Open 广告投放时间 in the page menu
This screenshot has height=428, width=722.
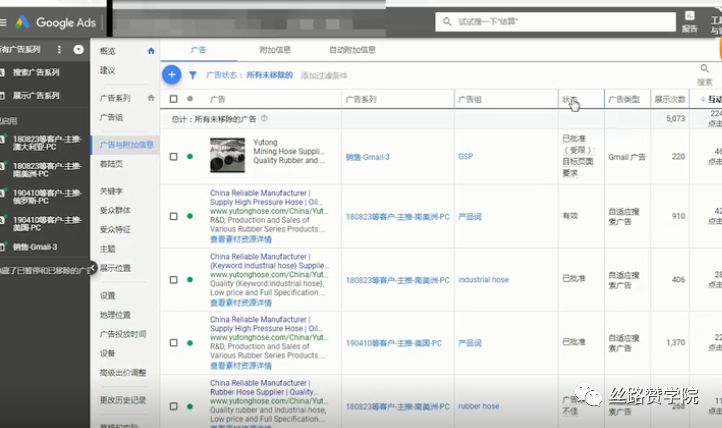[122, 334]
